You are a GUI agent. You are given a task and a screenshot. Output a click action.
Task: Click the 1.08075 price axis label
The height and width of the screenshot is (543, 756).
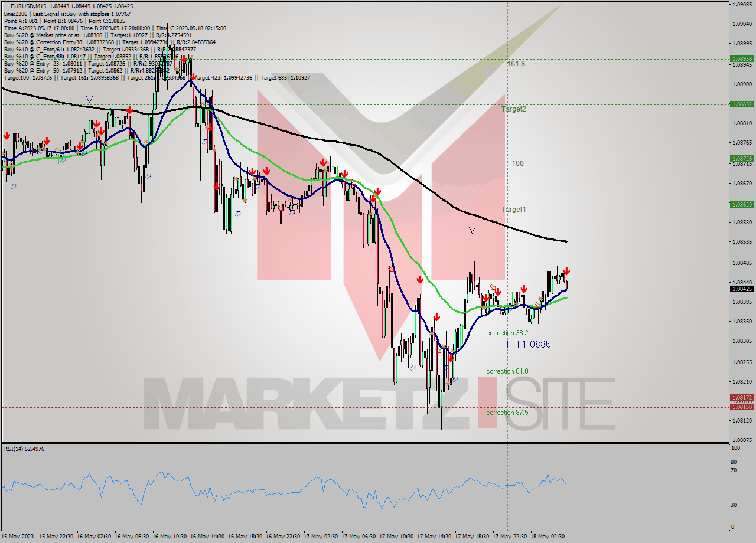pos(741,440)
